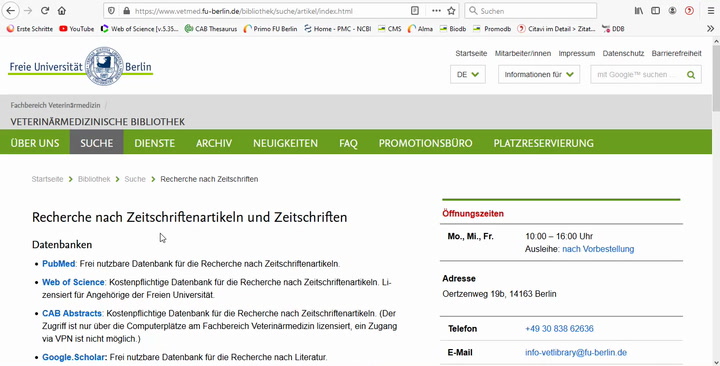Expand the DE language dropdown
720x366 pixels.
coord(468,74)
